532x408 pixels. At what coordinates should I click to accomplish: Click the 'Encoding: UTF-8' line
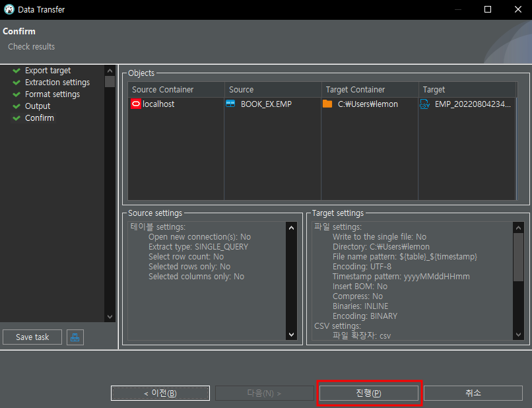(x=362, y=267)
